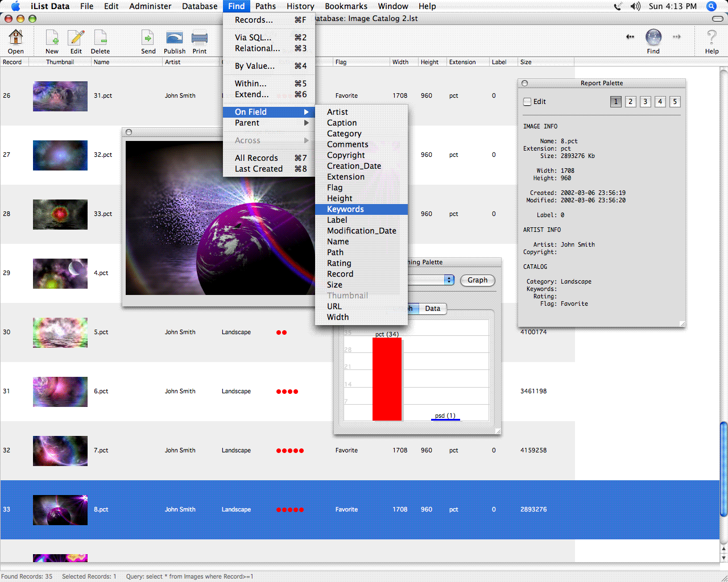Click the Send toolbar icon
Viewport: 728px width, 582px height.
click(148, 38)
